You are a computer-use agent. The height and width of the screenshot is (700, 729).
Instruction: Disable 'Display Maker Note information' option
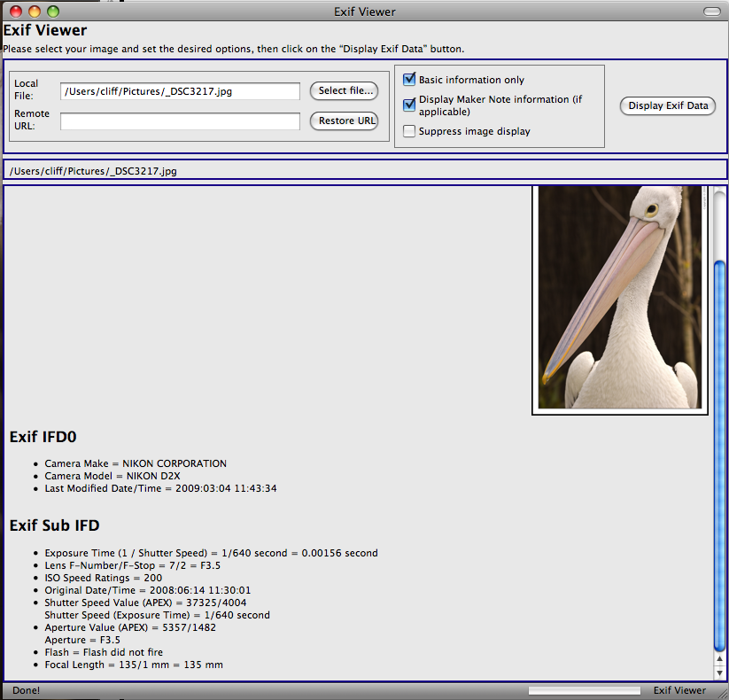click(408, 104)
